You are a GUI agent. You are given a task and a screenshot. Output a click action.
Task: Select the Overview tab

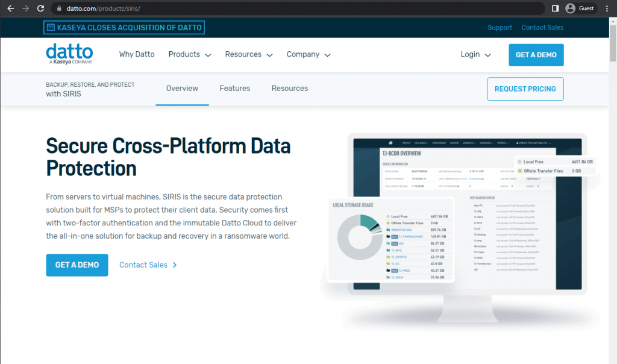click(x=182, y=89)
